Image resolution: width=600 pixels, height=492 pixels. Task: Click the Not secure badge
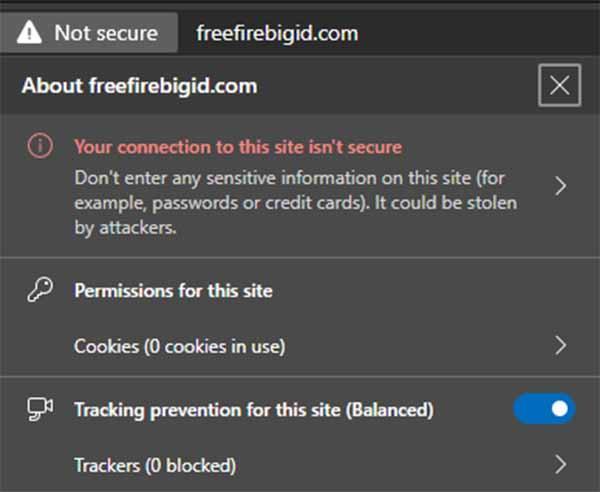point(89,33)
